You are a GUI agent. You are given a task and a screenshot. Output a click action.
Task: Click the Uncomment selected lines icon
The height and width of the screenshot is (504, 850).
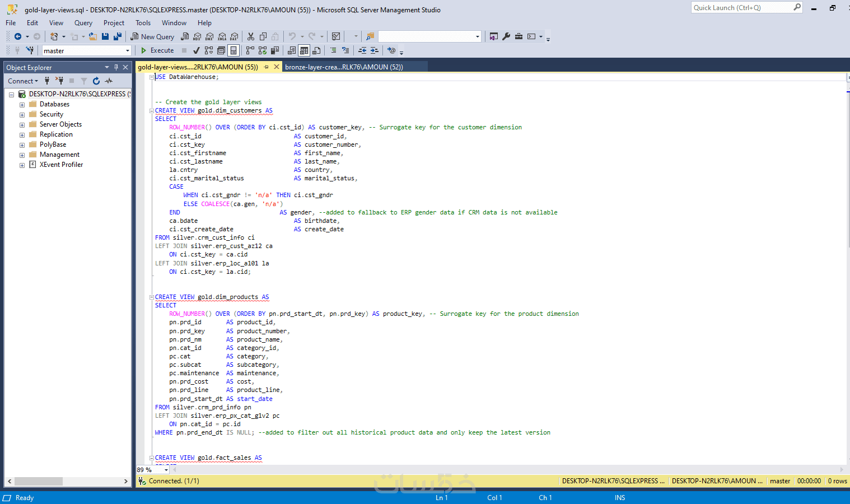click(x=345, y=50)
